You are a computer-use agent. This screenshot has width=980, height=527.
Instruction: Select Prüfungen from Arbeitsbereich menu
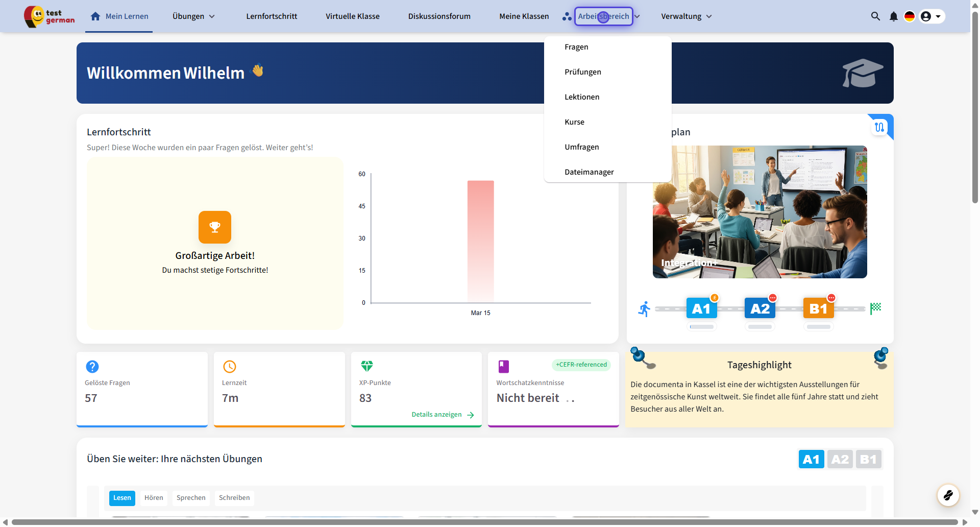pyautogui.click(x=583, y=72)
